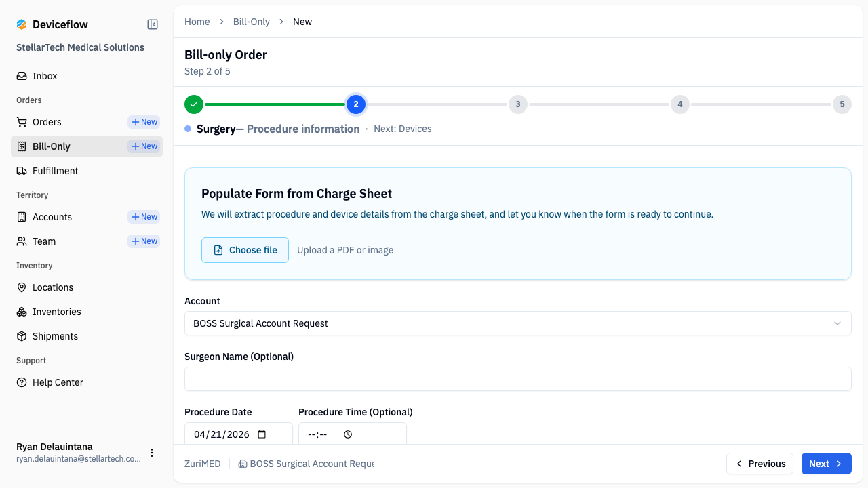Open Inventories in the sidebar
This screenshot has width=868, height=488.
point(56,312)
